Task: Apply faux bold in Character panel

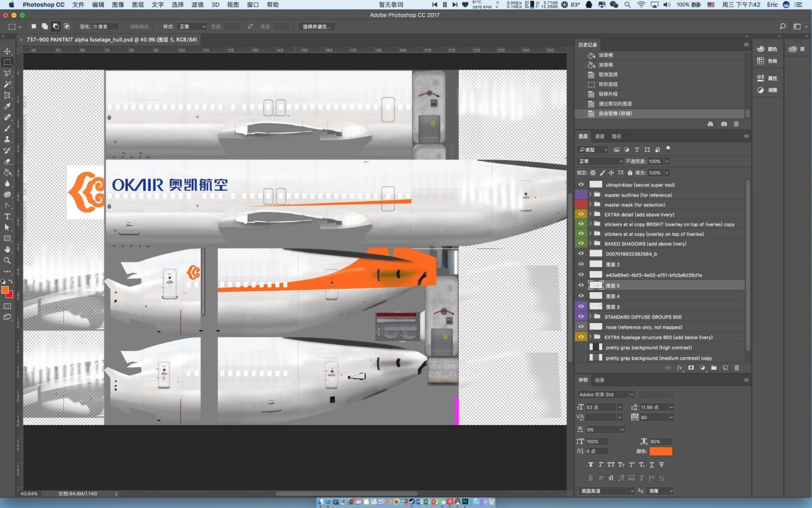Action: [590, 464]
